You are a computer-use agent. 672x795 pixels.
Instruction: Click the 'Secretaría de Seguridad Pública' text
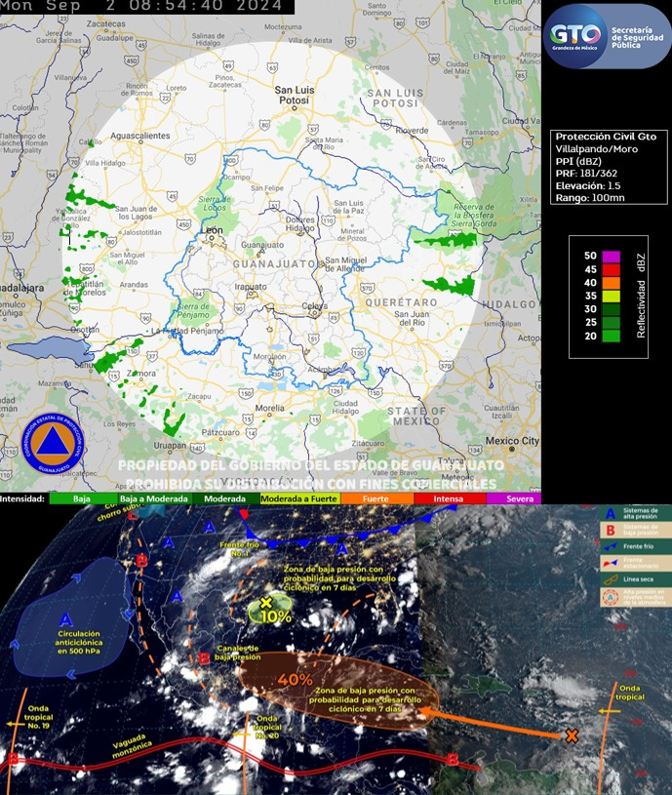pos(637,37)
